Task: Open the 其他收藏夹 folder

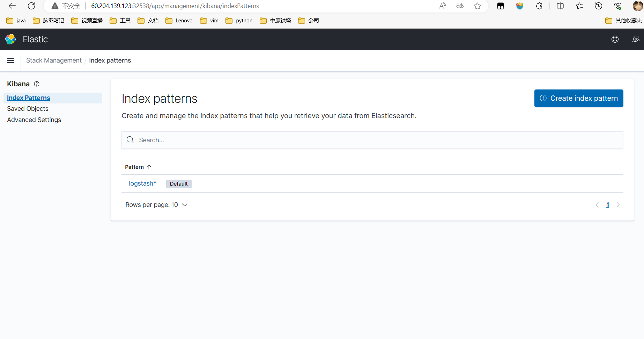Action: [x=623, y=21]
